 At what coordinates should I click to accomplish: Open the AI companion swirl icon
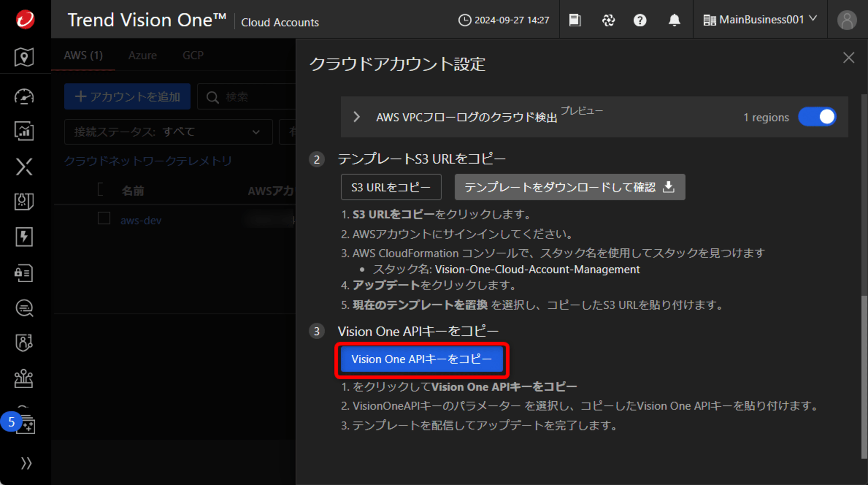coord(608,20)
